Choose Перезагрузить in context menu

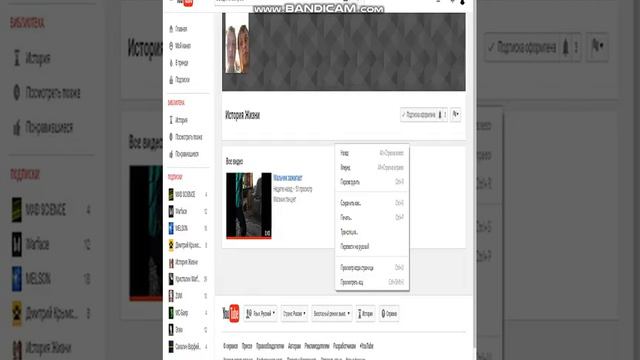[372, 182]
